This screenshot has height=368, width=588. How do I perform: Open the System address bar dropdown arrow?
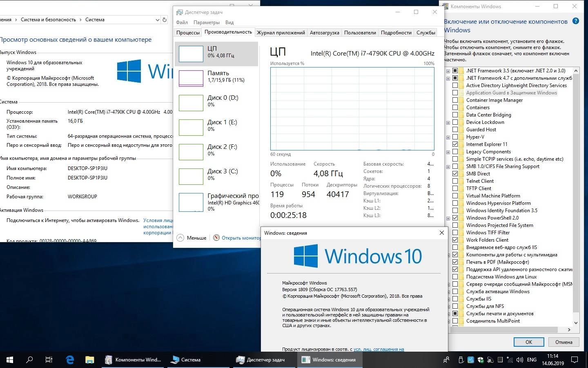click(x=157, y=20)
